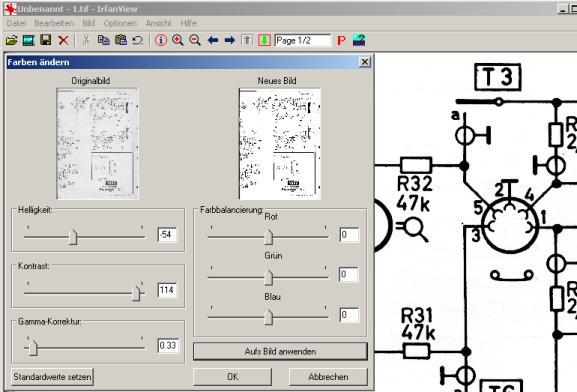
Task: Click the red X Delete icon
Action: click(x=63, y=40)
